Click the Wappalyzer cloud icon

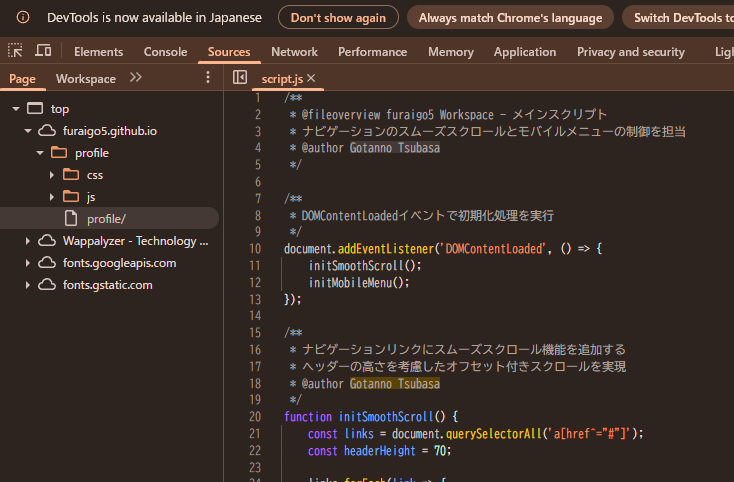pyautogui.click(x=46, y=241)
